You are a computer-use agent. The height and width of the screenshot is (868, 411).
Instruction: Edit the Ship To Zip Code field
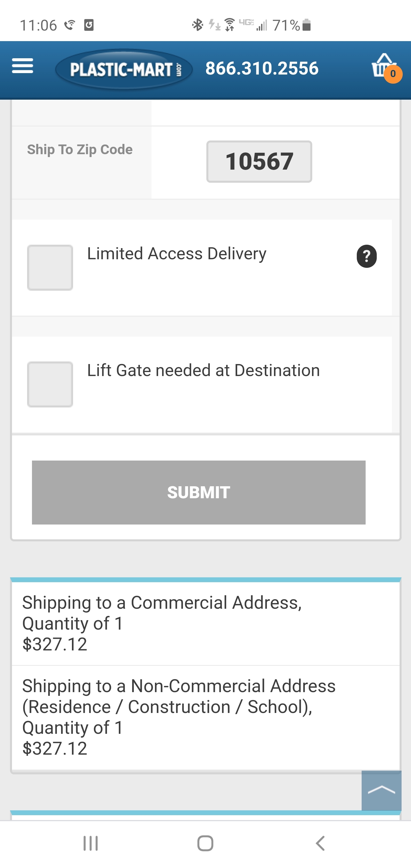pos(259,161)
